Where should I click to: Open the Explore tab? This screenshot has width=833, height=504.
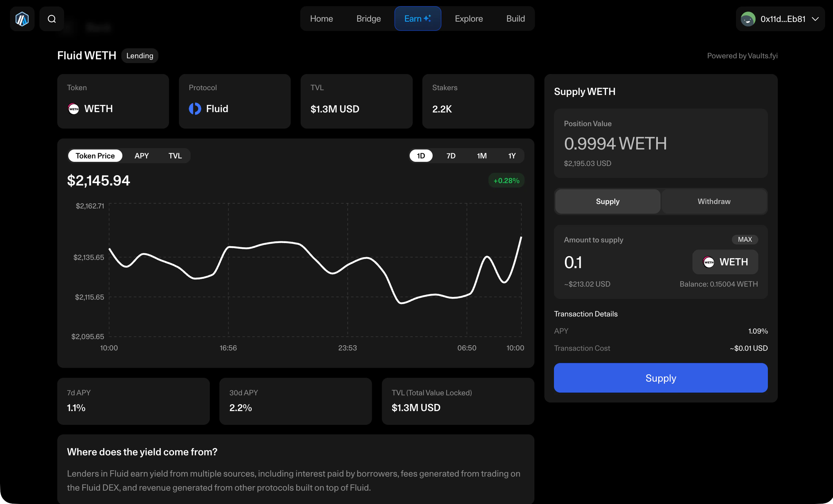pyautogui.click(x=469, y=19)
